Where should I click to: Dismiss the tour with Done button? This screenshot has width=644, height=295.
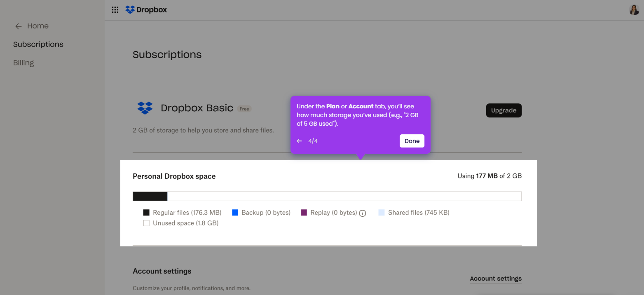(x=412, y=141)
